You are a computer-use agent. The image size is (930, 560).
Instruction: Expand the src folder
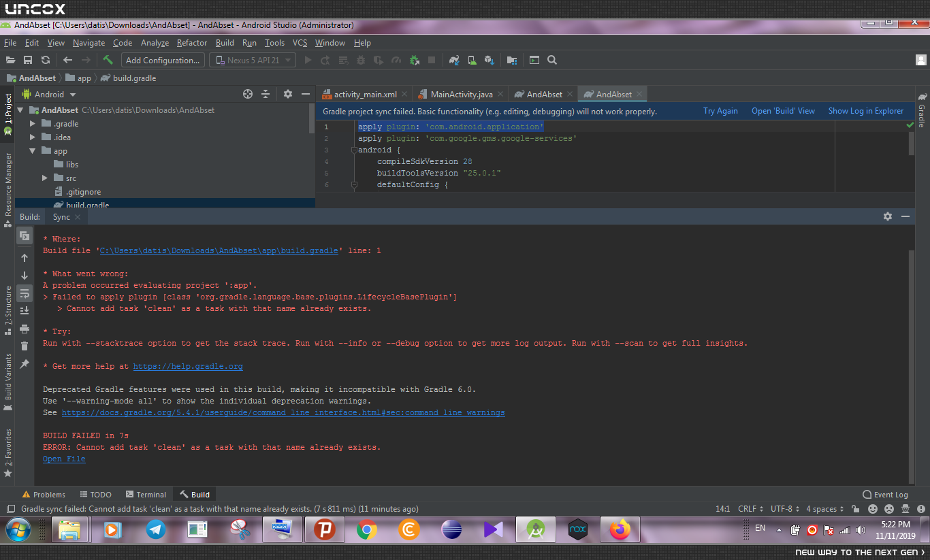point(44,178)
